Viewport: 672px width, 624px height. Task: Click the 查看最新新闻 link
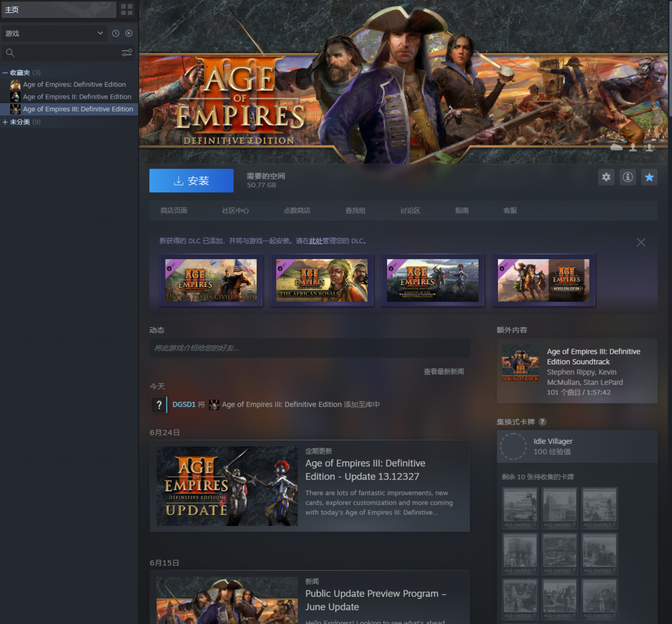coord(444,371)
